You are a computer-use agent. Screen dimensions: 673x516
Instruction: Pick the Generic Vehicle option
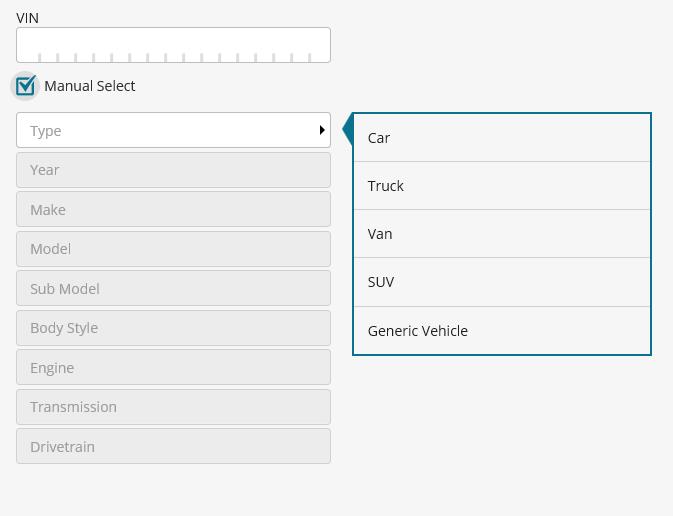pos(502,331)
